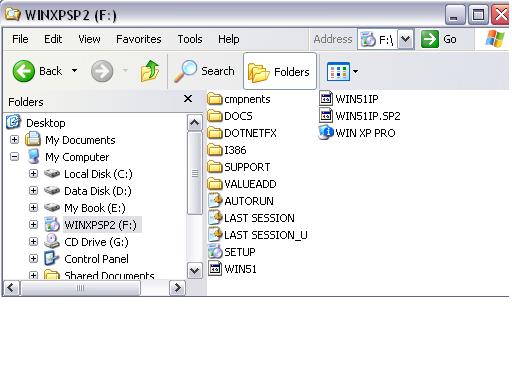Open the Address bar dropdown

(406, 39)
